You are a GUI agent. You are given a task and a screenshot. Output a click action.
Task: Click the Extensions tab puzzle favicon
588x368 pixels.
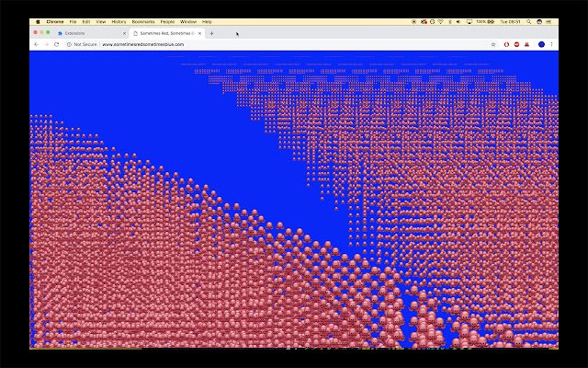[60, 33]
